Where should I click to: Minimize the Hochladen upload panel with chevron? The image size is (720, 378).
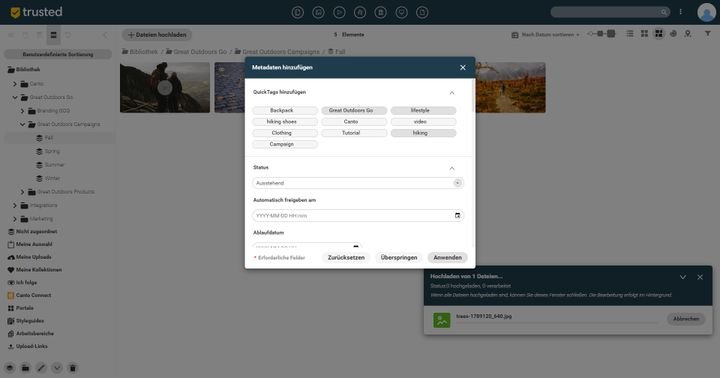pos(683,277)
